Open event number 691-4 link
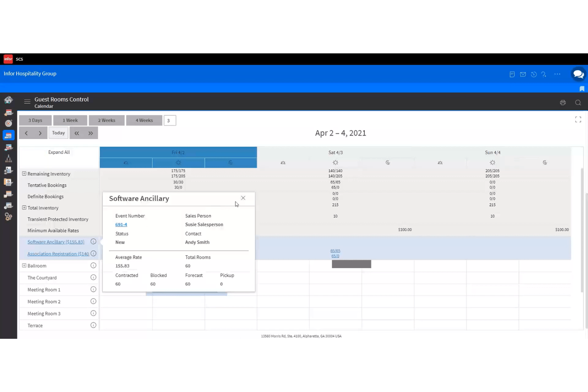The width and height of the screenshot is (588, 392). click(121, 224)
